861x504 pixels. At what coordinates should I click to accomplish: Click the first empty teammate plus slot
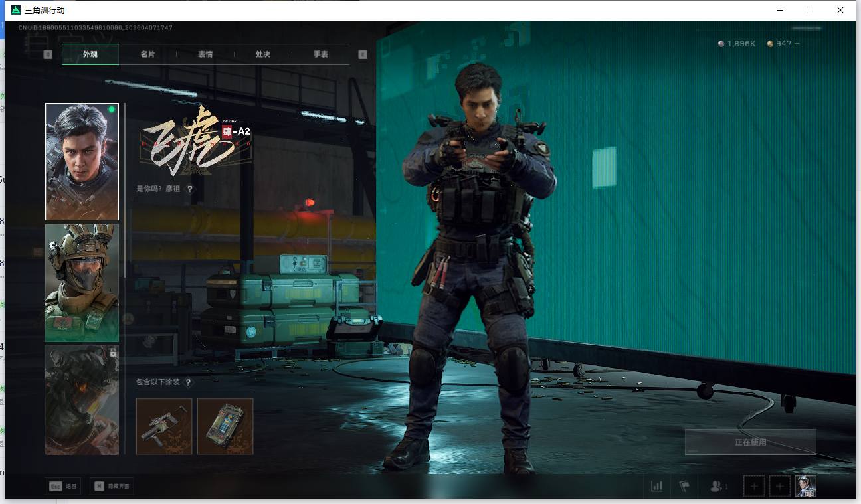point(754,487)
